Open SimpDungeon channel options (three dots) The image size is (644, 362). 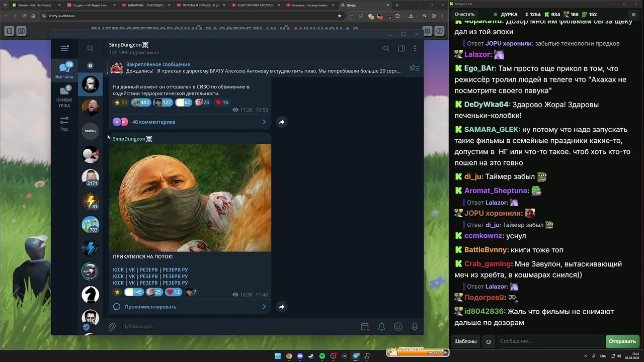click(x=415, y=49)
